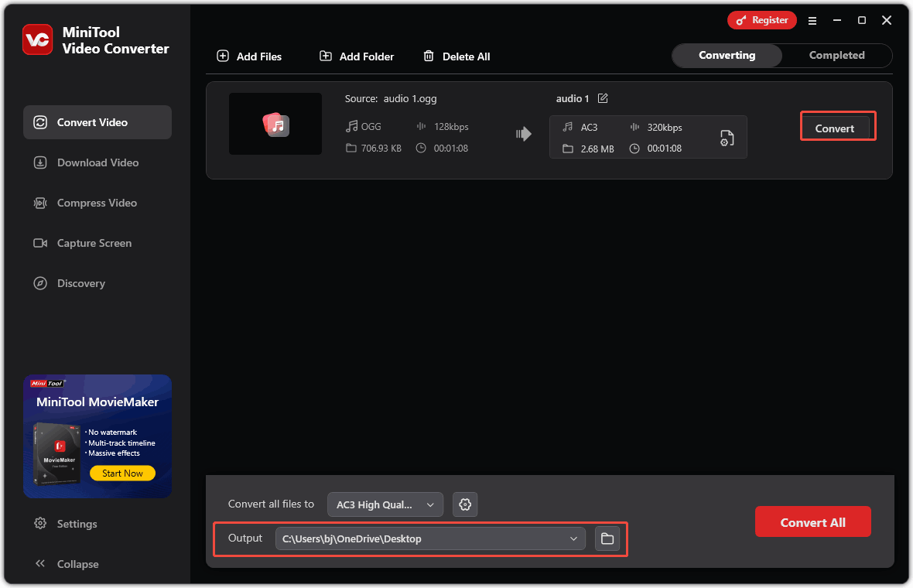The height and width of the screenshot is (588, 913).
Task: Minimize the MiniTool window
Action: pos(836,20)
